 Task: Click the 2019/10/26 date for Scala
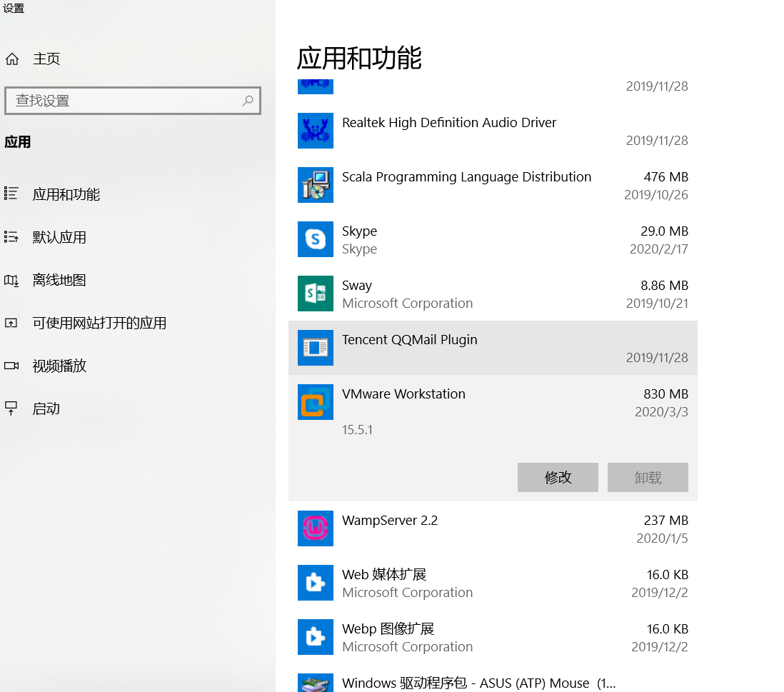(656, 195)
